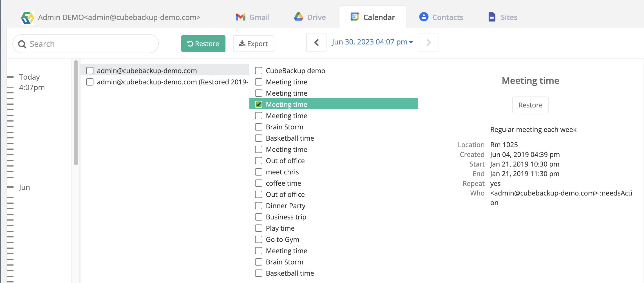Open the Drive backup section

[310, 17]
